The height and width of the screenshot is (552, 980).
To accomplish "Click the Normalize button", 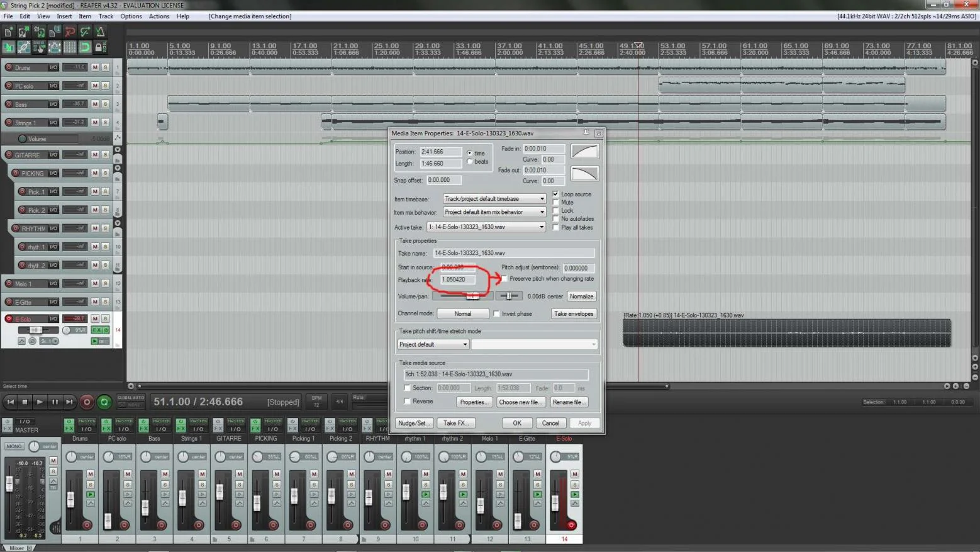I will coord(581,296).
